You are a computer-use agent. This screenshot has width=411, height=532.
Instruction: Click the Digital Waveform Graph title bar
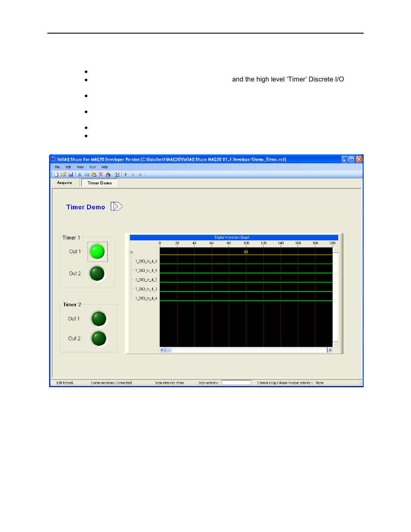click(234, 237)
